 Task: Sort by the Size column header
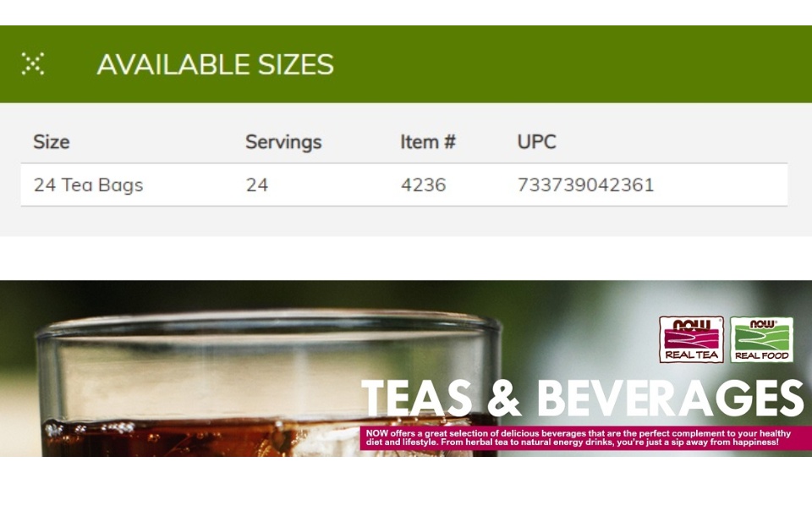[52, 142]
